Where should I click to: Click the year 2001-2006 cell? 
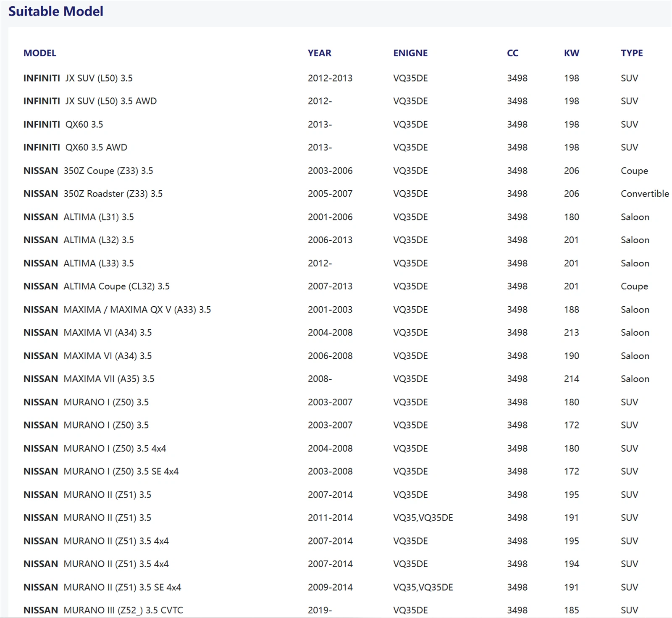pyautogui.click(x=330, y=217)
